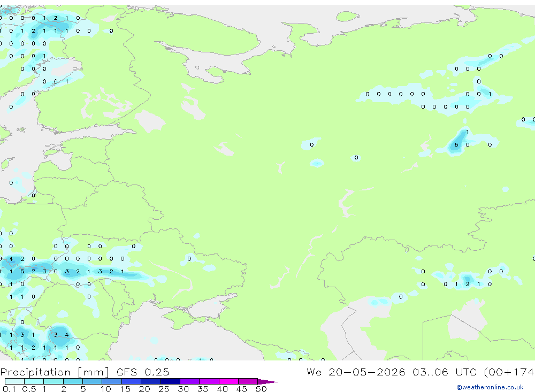The image size is (535, 392).
Task: Click the 40–45 mm magenta legend swatch
Action: (228, 381)
